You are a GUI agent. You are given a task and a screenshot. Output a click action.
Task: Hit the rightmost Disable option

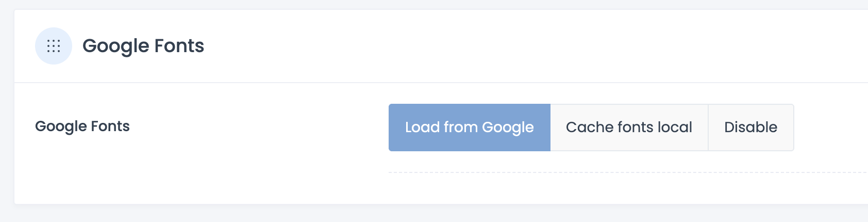tap(750, 128)
